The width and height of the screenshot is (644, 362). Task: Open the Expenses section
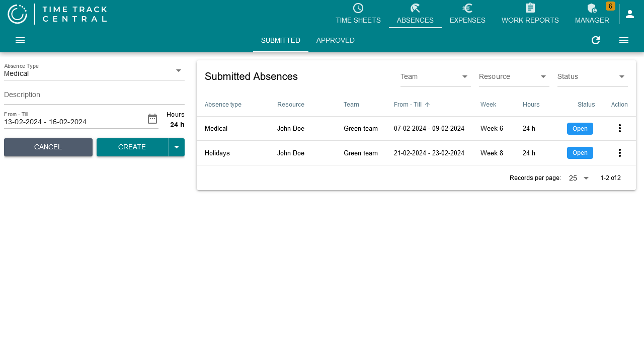467,14
